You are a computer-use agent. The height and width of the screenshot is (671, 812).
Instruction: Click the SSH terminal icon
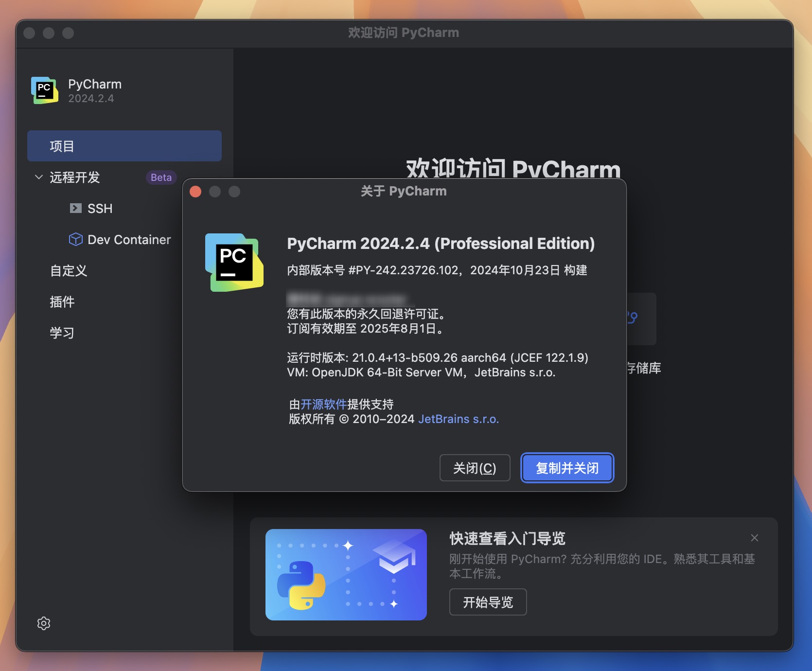[75, 208]
